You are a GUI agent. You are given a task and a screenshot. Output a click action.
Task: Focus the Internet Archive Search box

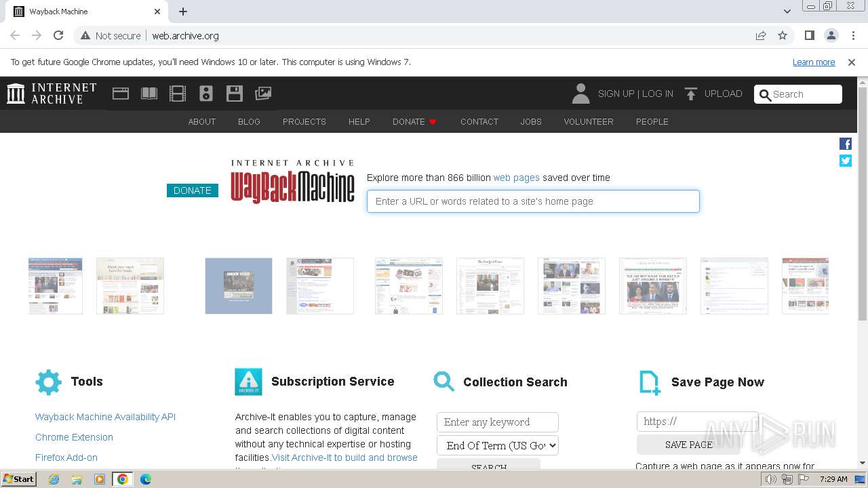pyautogui.click(x=798, y=94)
